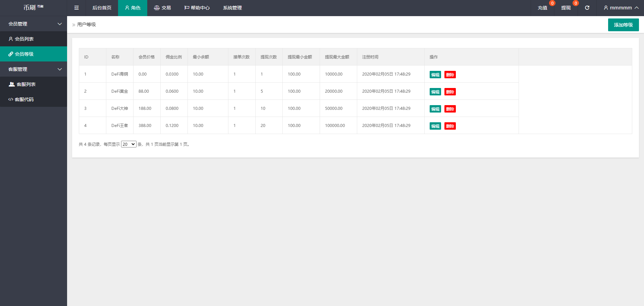
Task: Open 会员列表 in the sidebar
Action: (x=24, y=39)
